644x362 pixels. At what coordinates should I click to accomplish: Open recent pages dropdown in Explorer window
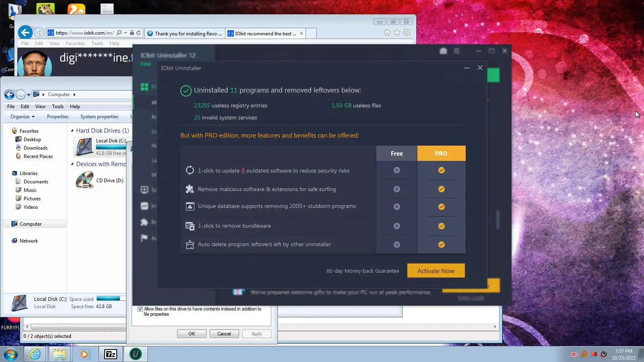29,95
